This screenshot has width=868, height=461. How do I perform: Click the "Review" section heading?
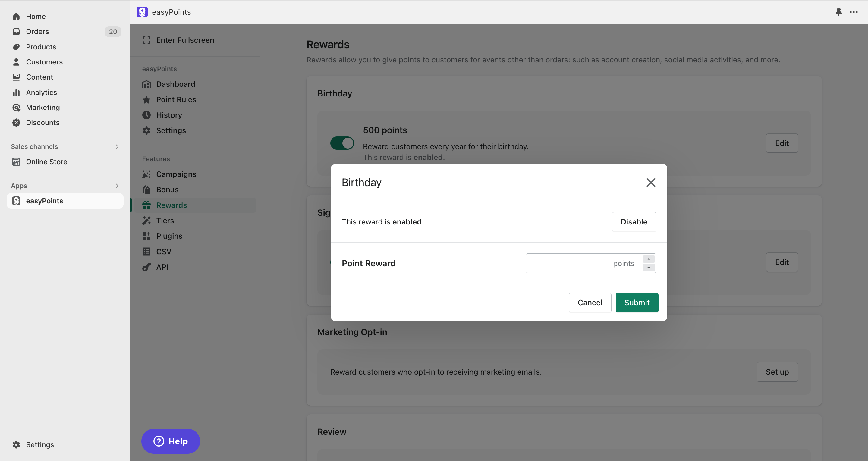click(332, 432)
